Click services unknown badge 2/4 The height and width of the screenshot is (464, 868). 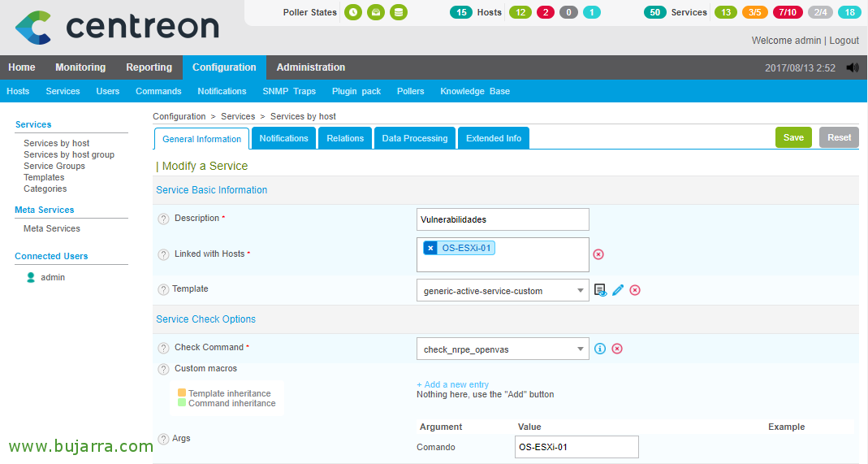[x=820, y=12]
